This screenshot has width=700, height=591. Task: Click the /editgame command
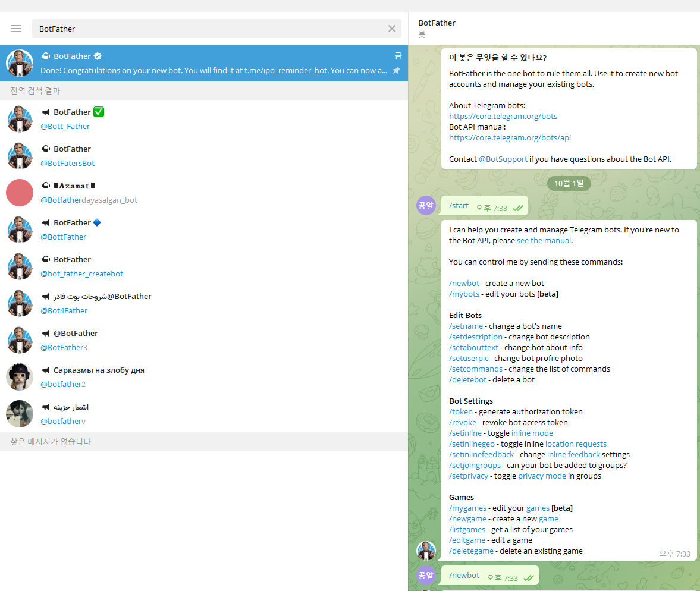click(x=467, y=540)
